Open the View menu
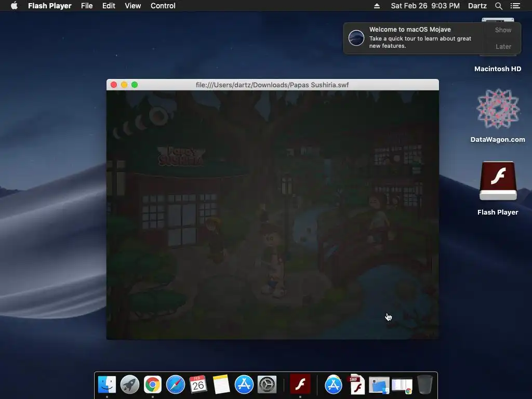The image size is (532, 399). [x=132, y=6]
